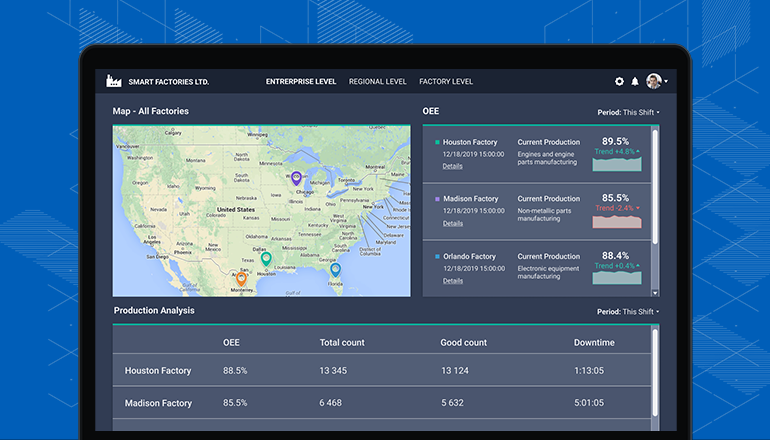Go to the Factory Level tab
Image resolution: width=770 pixels, height=440 pixels.
(446, 81)
